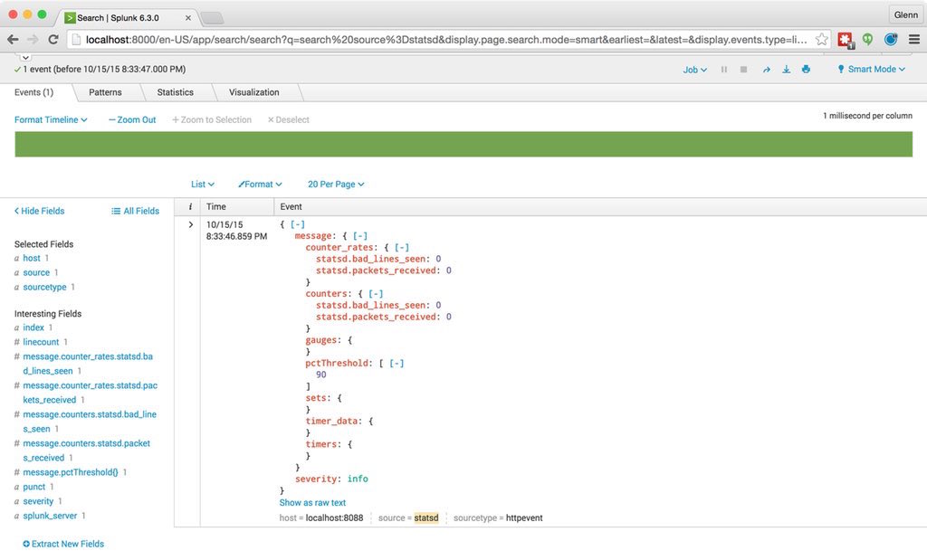Open the 20 Per Page selector
Image resolution: width=927 pixels, height=560 pixels.
coord(335,184)
